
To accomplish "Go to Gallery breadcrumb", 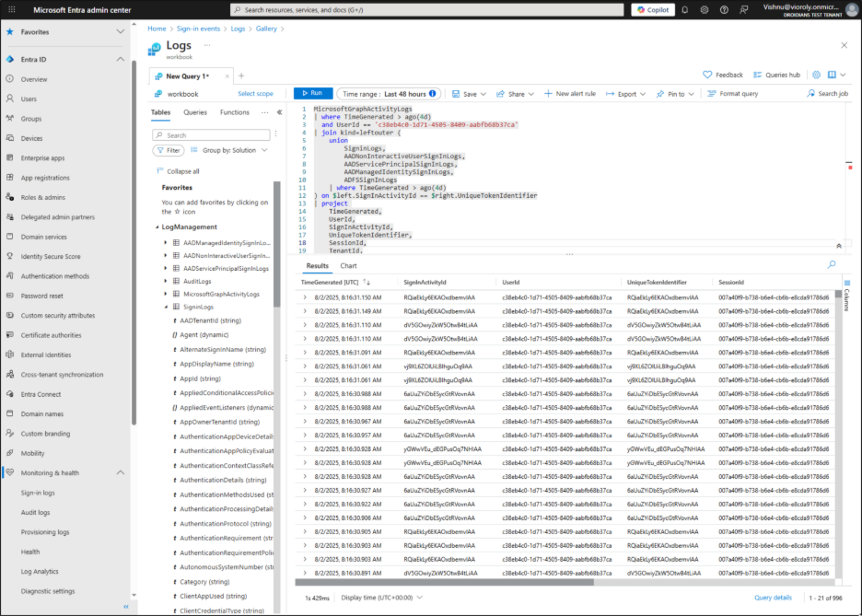I will pos(266,29).
